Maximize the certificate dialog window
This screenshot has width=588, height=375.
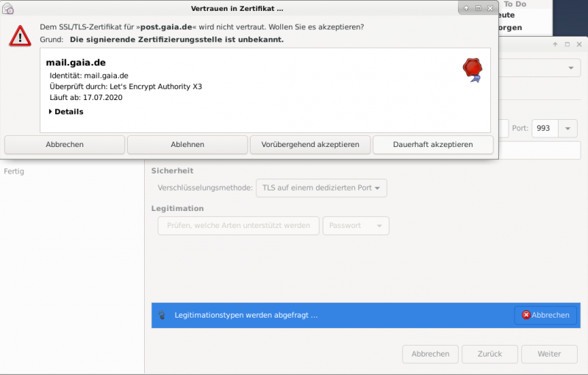click(478, 8)
